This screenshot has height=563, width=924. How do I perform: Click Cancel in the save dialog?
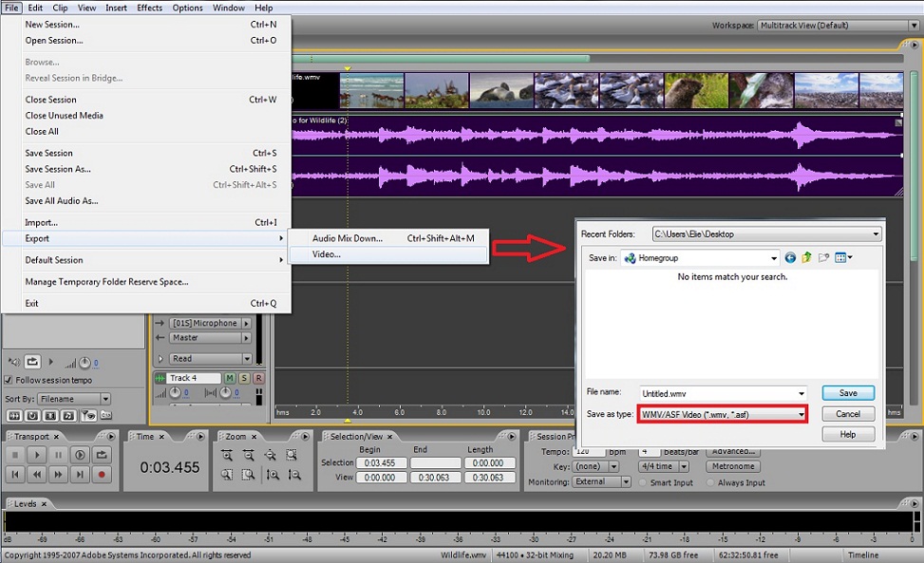(848, 414)
